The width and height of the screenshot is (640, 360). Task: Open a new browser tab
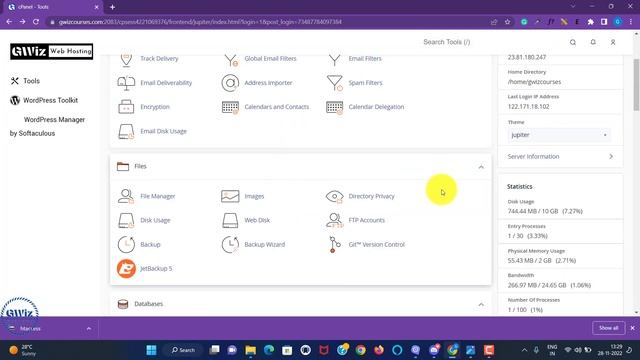click(x=112, y=7)
